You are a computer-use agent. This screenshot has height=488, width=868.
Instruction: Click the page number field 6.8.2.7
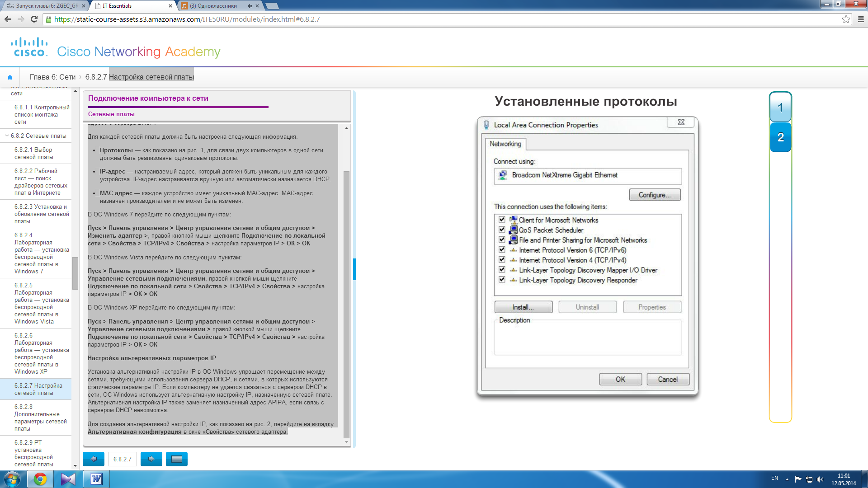click(x=123, y=459)
